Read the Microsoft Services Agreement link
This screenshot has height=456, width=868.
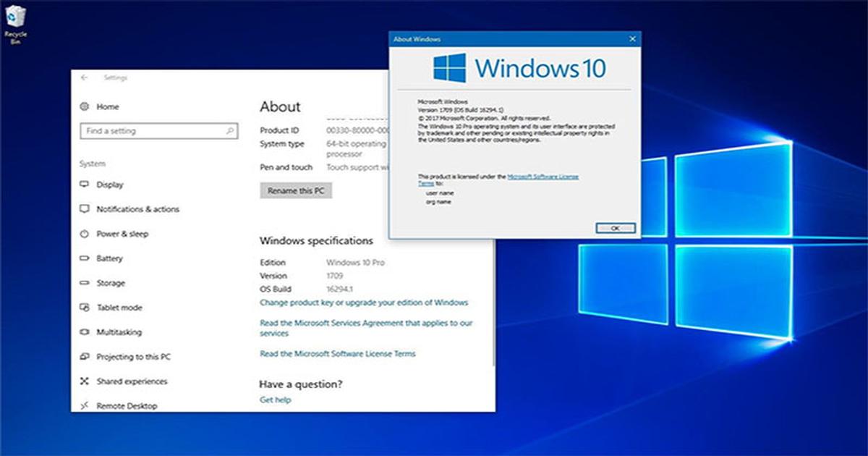[x=367, y=328]
